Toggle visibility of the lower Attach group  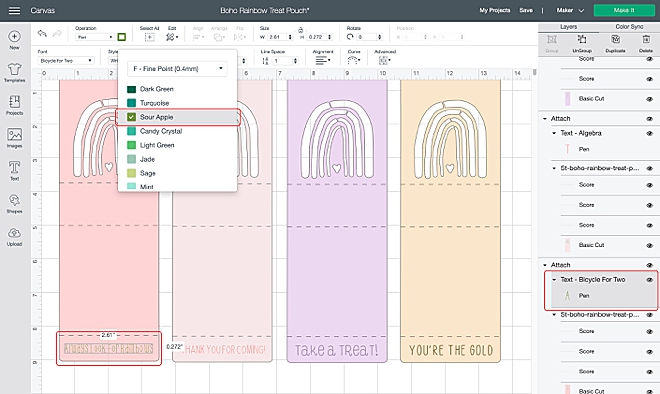click(x=649, y=266)
